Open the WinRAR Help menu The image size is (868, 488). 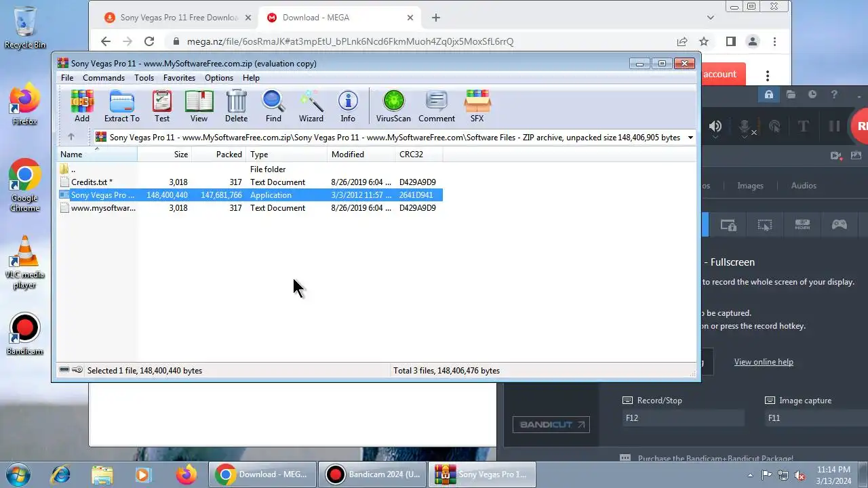[251, 78]
